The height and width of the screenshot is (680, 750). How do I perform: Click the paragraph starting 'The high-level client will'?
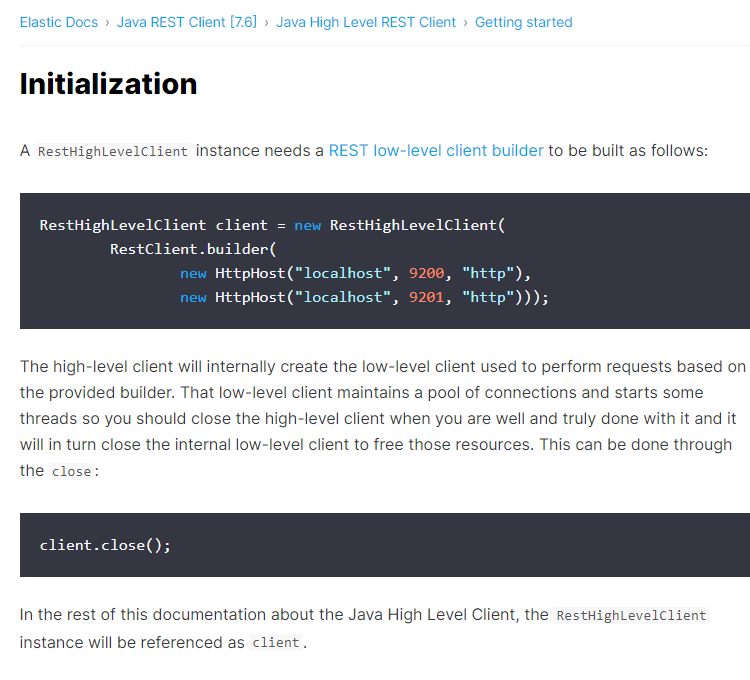[x=383, y=418]
